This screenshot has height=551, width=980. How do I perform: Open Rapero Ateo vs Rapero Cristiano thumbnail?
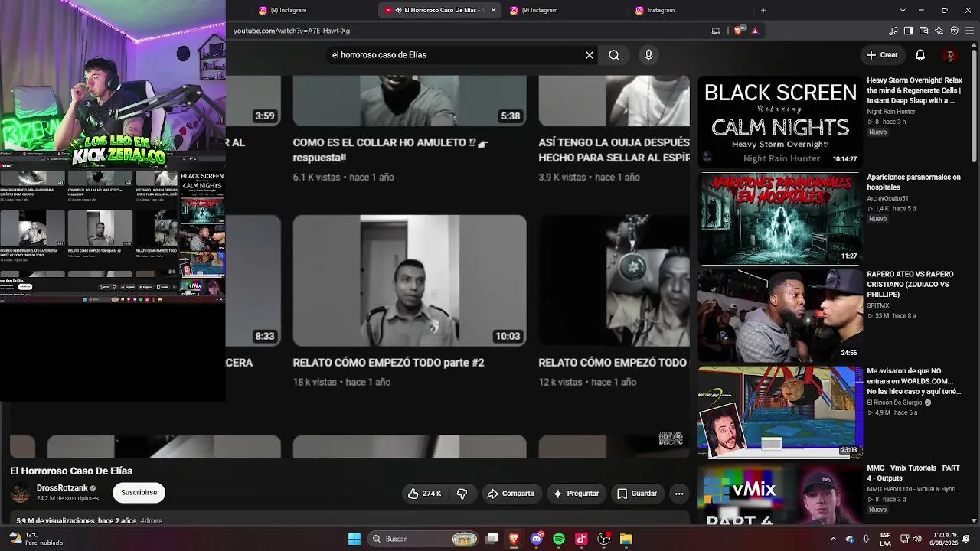pyautogui.click(x=779, y=315)
